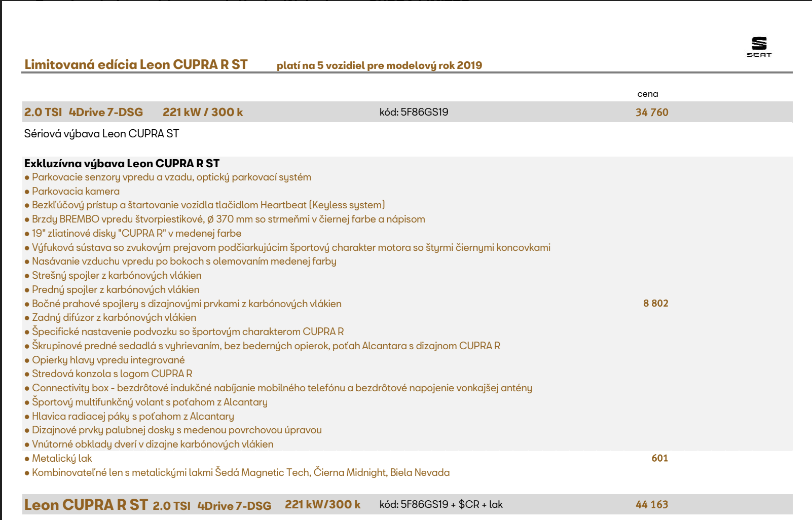Viewport: 812px width, 520px height.
Task: Select bullet 'Nasávanie vzduchu vpredu po bokoch'
Action: click(180, 262)
